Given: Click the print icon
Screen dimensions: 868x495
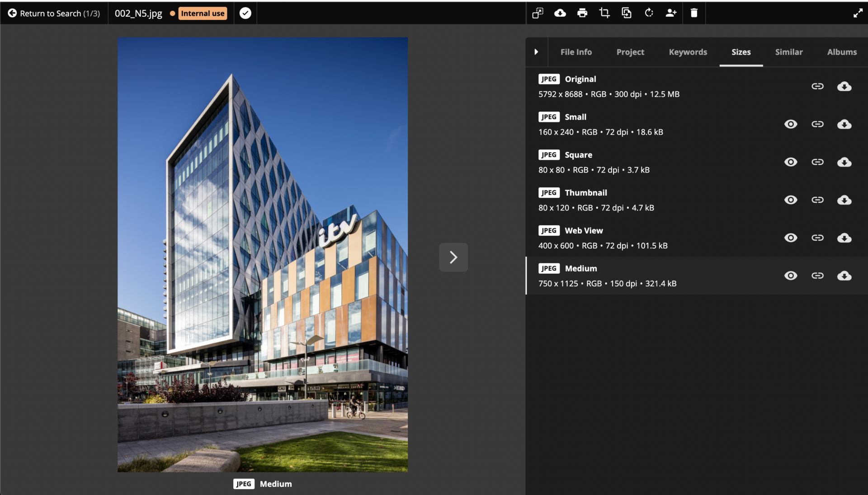Looking at the screenshot, I should pyautogui.click(x=582, y=13).
